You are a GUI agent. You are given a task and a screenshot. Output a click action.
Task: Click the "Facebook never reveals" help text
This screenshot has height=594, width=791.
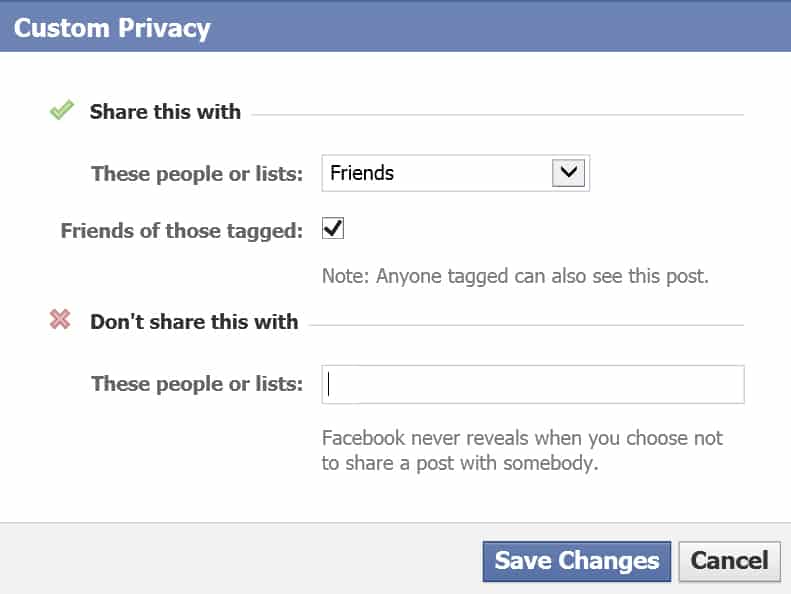521,451
